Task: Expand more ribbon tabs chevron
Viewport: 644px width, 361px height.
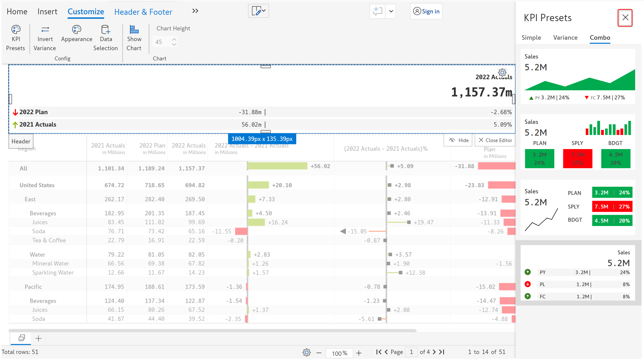Action: tap(195, 11)
